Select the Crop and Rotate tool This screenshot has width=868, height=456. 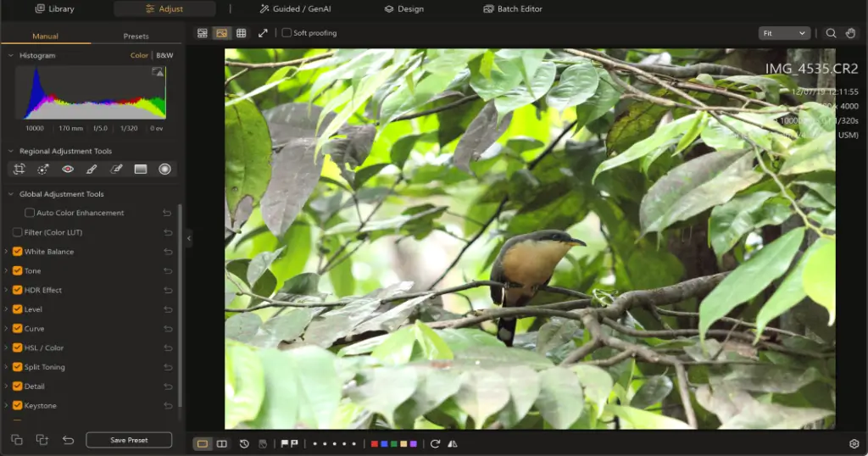click(19, 169)
